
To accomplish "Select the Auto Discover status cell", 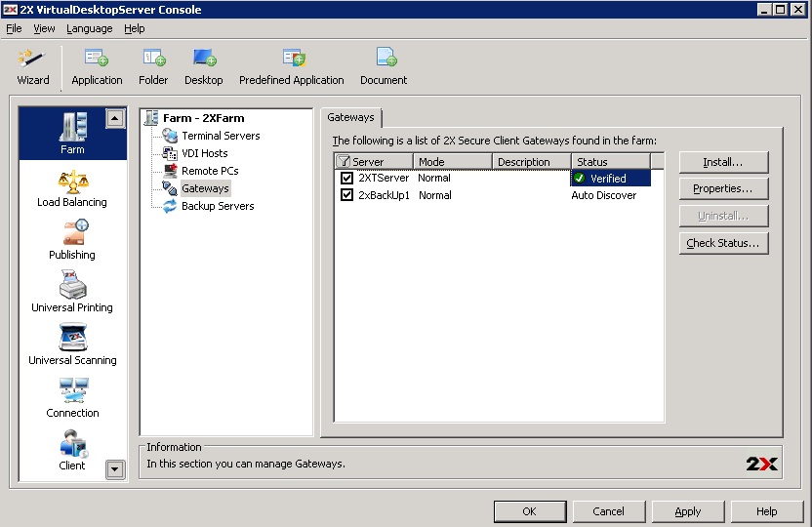I will click(604, 195).
